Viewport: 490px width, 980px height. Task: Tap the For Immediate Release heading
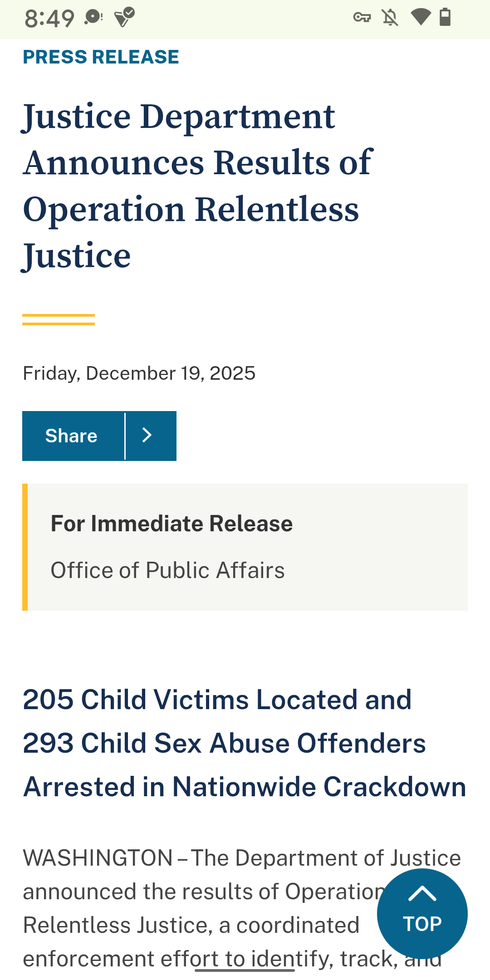tap(171, 524)
